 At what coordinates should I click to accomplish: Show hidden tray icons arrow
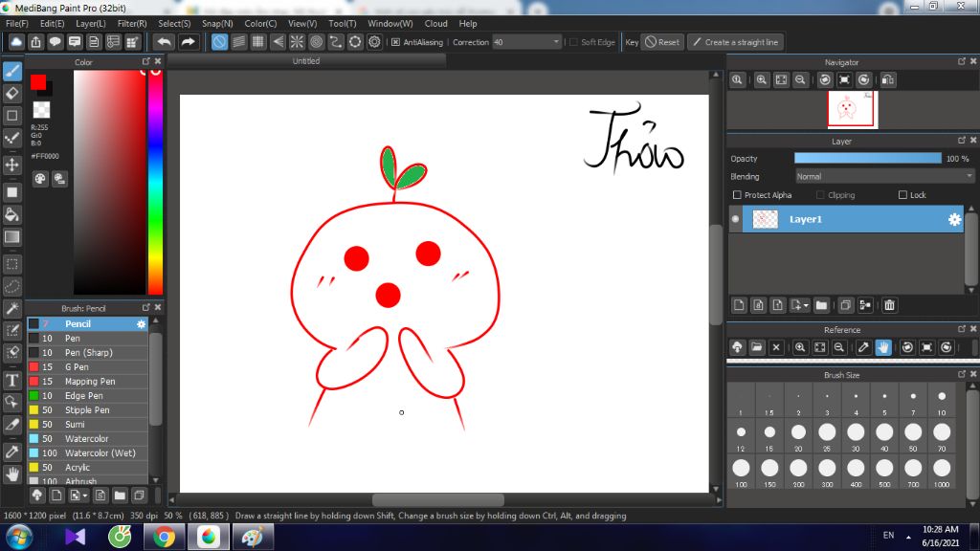(x=908, y=537)
